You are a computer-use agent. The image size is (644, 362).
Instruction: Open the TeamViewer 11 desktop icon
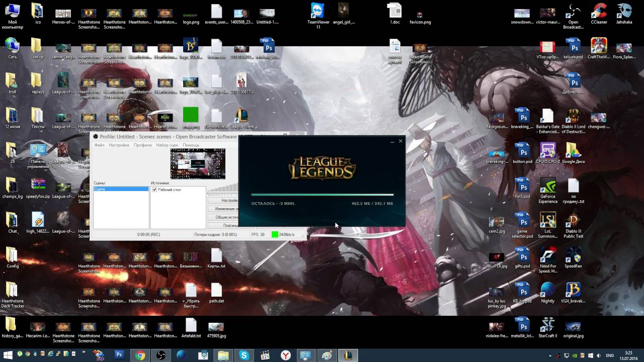(x=318, y=15)
